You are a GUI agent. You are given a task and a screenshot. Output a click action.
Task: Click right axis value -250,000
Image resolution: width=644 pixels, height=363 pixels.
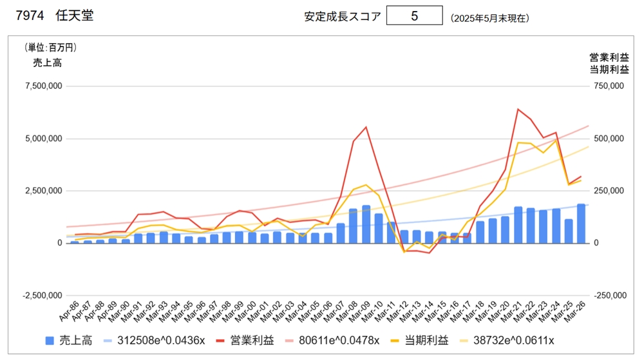(x=611, y=295)
